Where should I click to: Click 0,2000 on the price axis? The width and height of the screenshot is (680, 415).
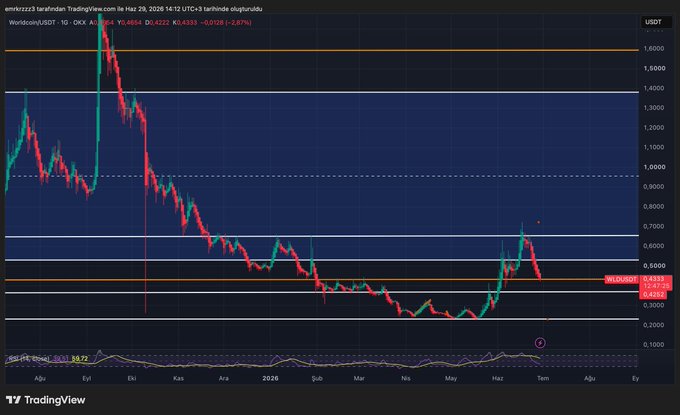(654, 325)
